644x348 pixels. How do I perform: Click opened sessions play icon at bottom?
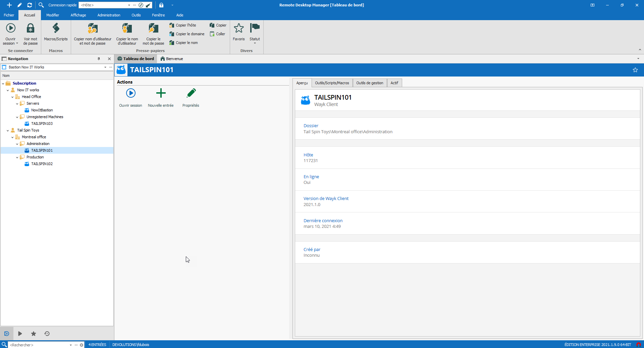point(20,334)
